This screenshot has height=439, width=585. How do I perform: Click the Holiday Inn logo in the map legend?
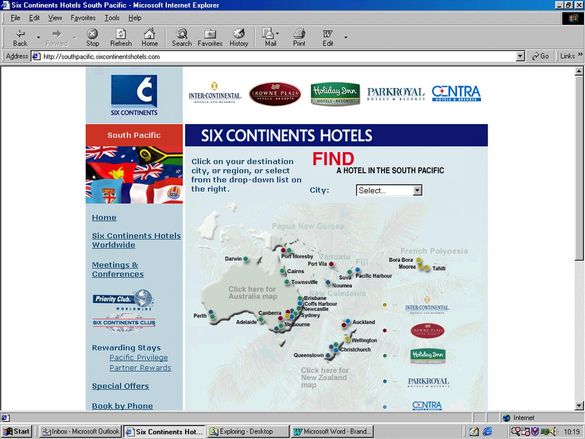[x=428, y=356]
